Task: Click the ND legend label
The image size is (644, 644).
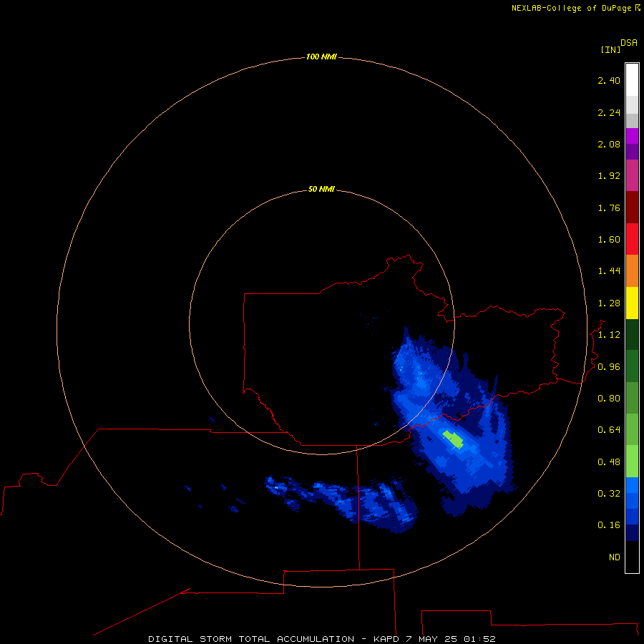Action: (x=615, y=557)
